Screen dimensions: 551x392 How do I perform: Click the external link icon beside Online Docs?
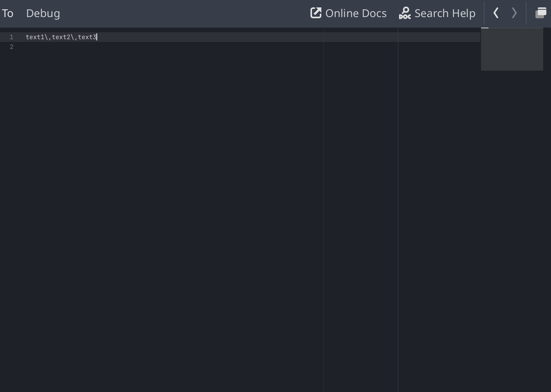click(316, 13)
